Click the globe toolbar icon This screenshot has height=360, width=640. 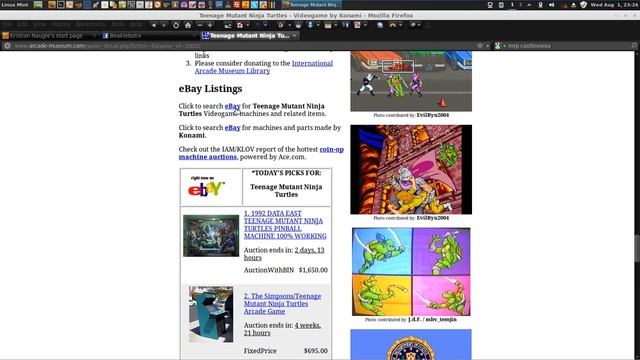[380, 25]
